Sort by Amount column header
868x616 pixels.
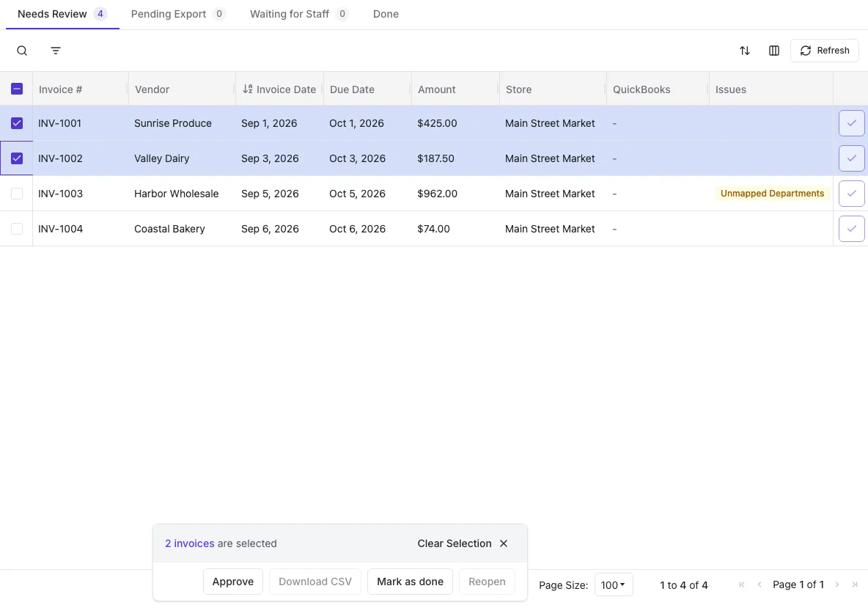click(x=455, y=89)
